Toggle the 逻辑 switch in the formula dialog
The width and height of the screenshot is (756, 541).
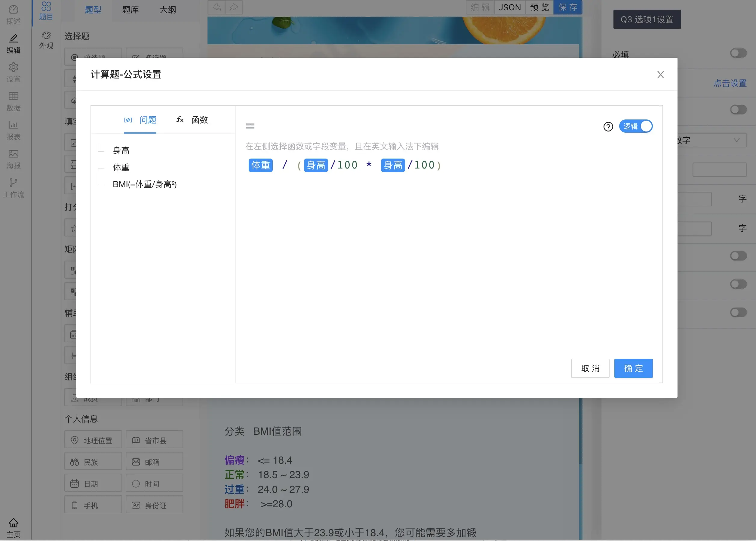click(x=635, y=126)
